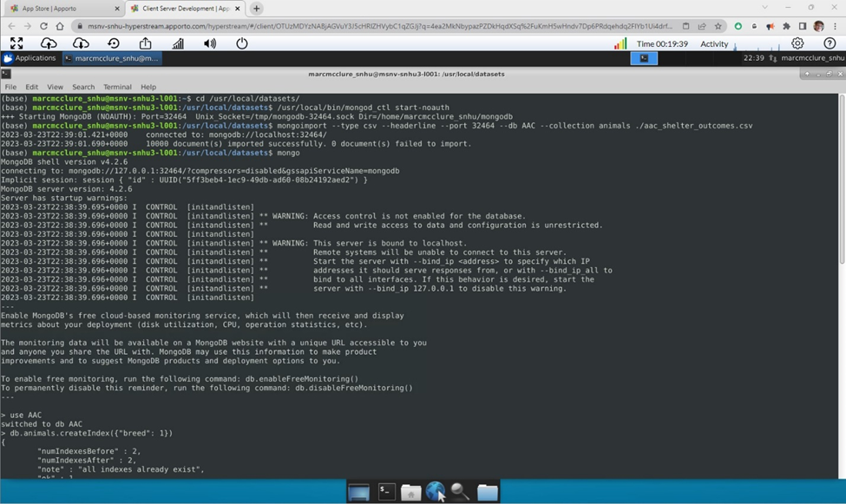Upload files via the cloud upload icon
This screenshot has width=846, height=504.
(48, 42)
